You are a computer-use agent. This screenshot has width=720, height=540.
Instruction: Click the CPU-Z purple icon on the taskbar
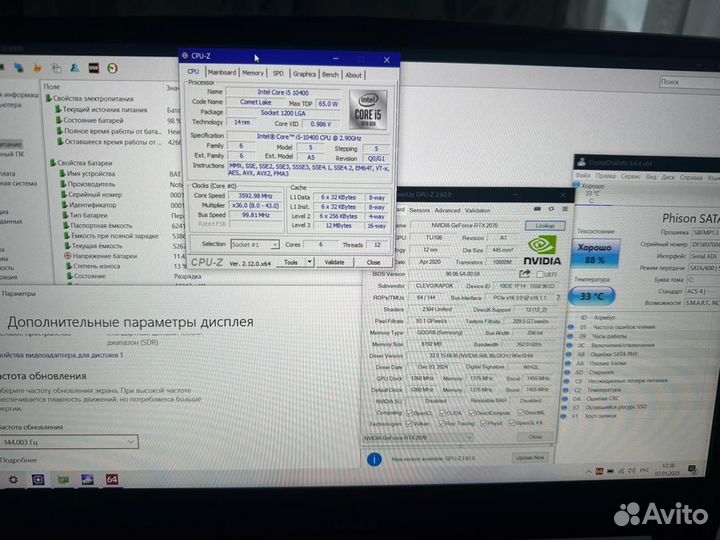point(38,479)
